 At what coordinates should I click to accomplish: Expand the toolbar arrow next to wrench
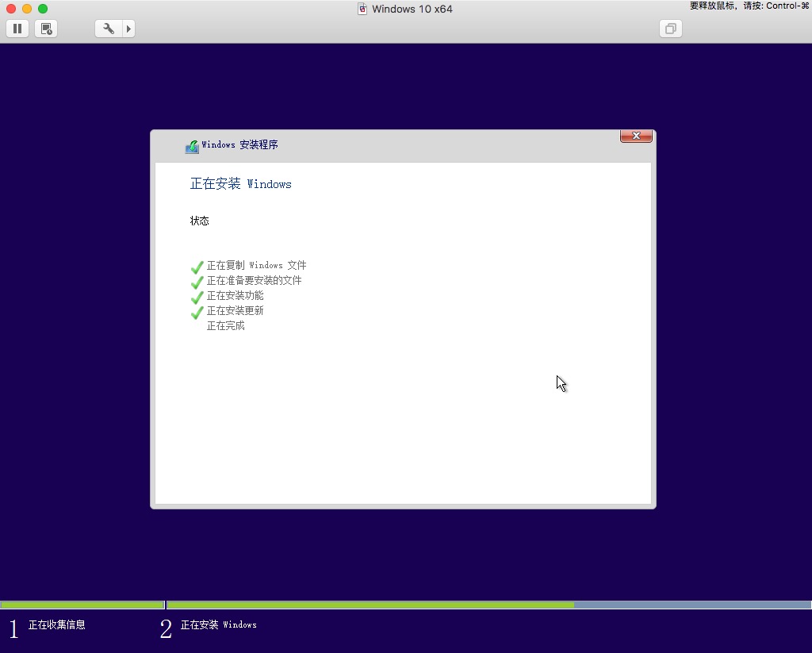pos(128,29)
